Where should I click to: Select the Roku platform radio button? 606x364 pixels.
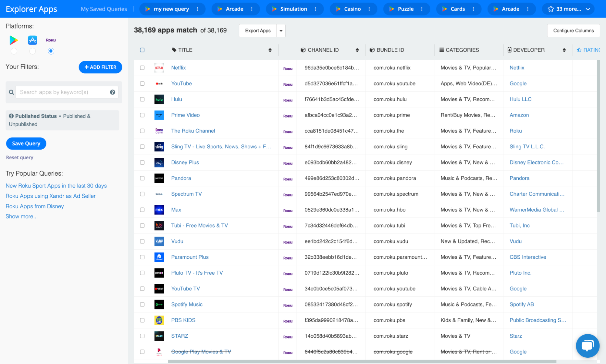pos(51,51)
